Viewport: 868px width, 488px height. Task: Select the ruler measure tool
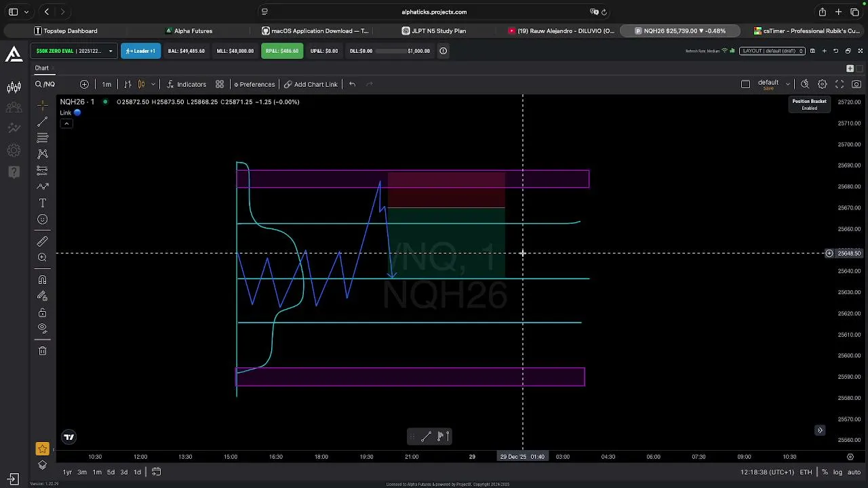click(42, 241)
